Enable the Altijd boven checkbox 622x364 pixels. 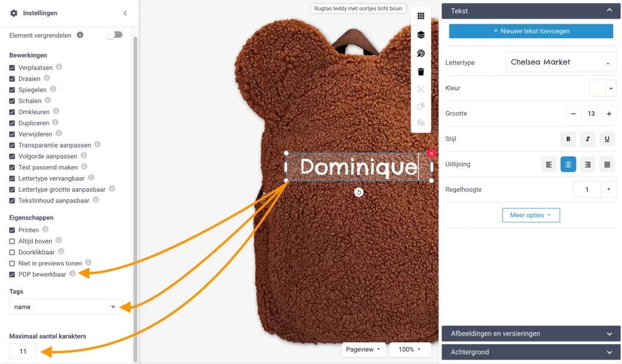tap(11, 241)
